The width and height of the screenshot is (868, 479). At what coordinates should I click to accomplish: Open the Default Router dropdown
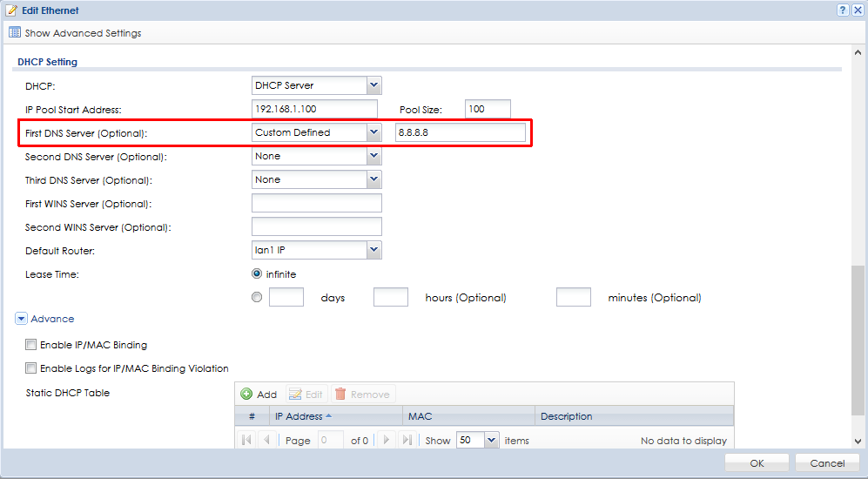(x=373, y=250)
